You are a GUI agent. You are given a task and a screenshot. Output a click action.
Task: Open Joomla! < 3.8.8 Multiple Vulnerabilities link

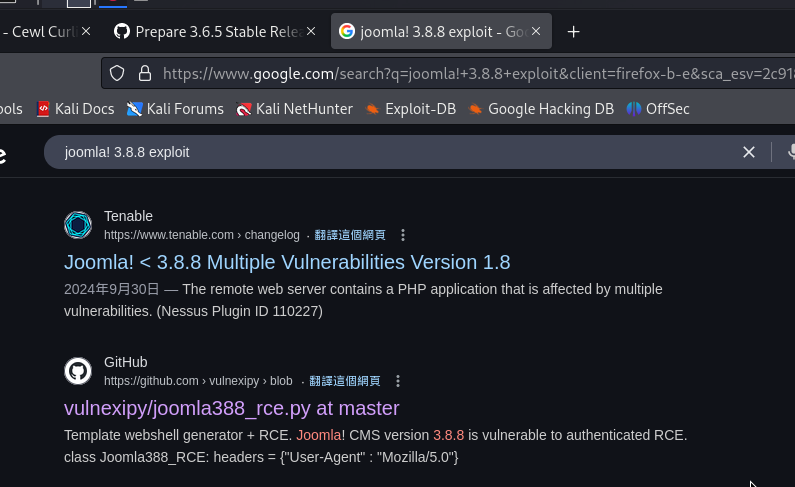(287, 262)
